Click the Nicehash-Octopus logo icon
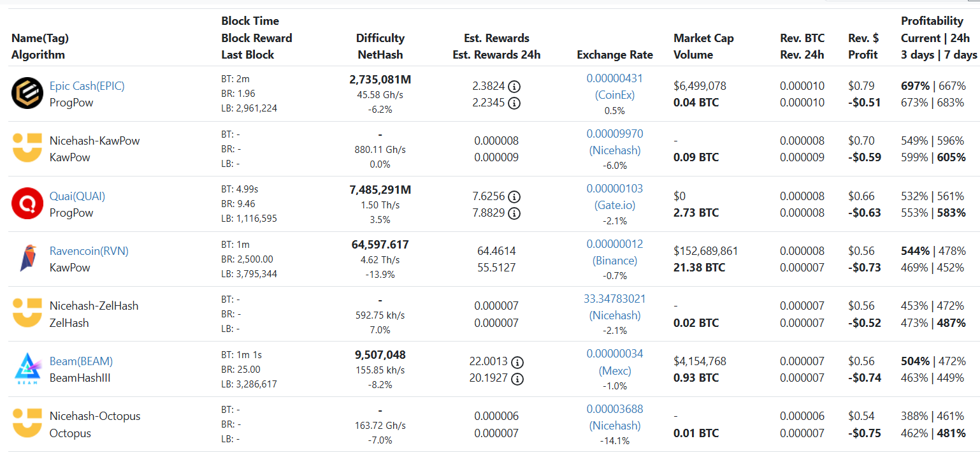 (x=27, y=424)
